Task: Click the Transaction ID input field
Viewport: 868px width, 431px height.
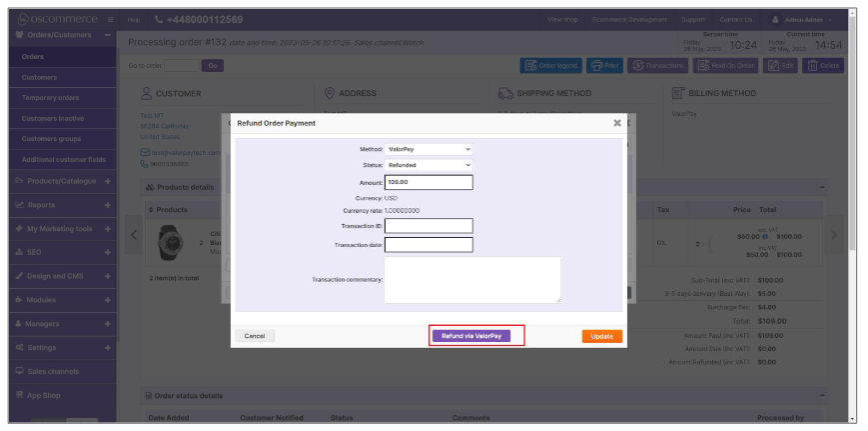Action: click(x=429, y=225)
